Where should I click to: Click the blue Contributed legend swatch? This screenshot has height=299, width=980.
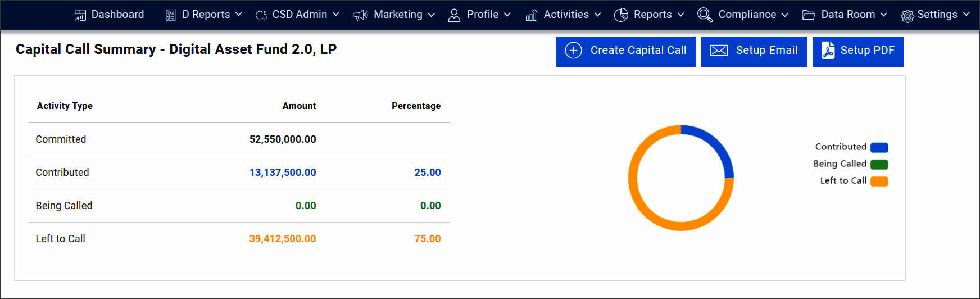click(879, 148)
